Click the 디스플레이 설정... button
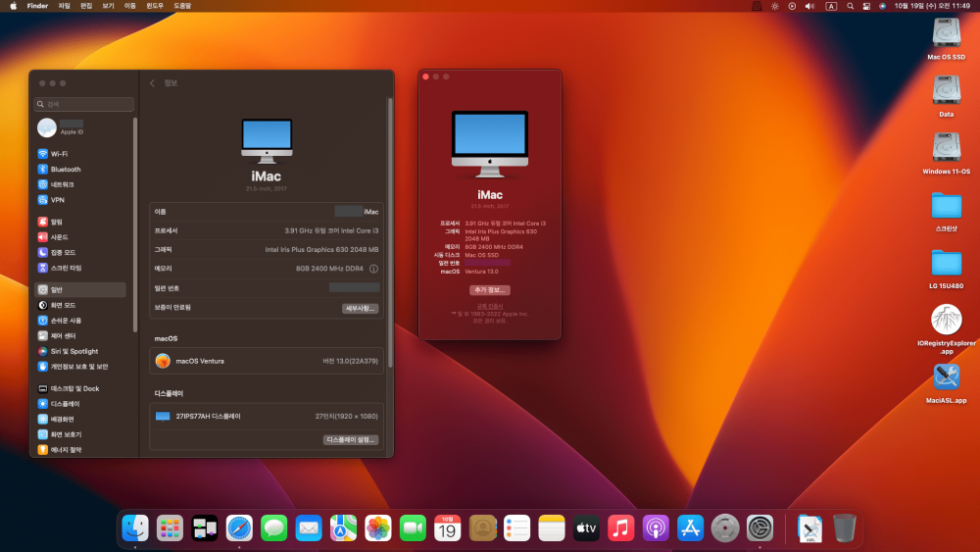The width and height of the screenshot is (980, 552). tap(351, 439)
